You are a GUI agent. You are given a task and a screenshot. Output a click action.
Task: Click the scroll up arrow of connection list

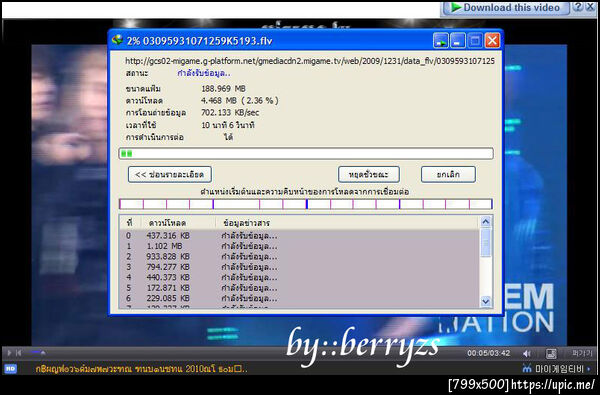[x=486, y=222]
